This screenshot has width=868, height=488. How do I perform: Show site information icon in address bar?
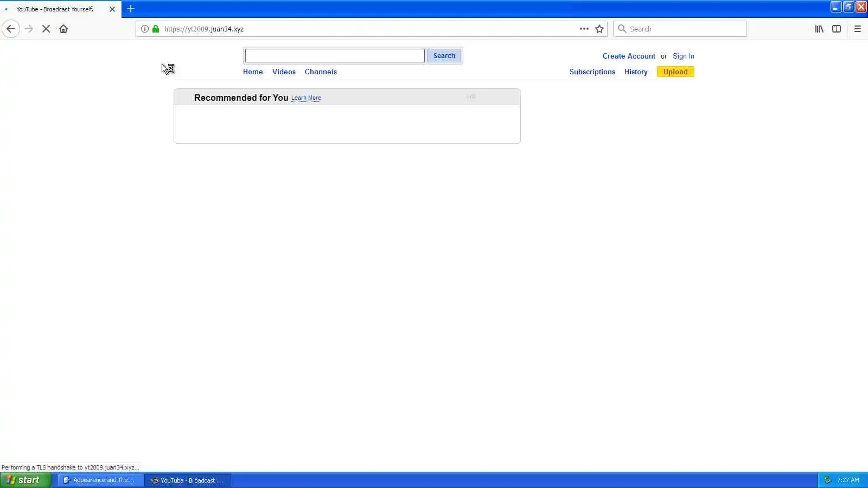pos(145,29)
